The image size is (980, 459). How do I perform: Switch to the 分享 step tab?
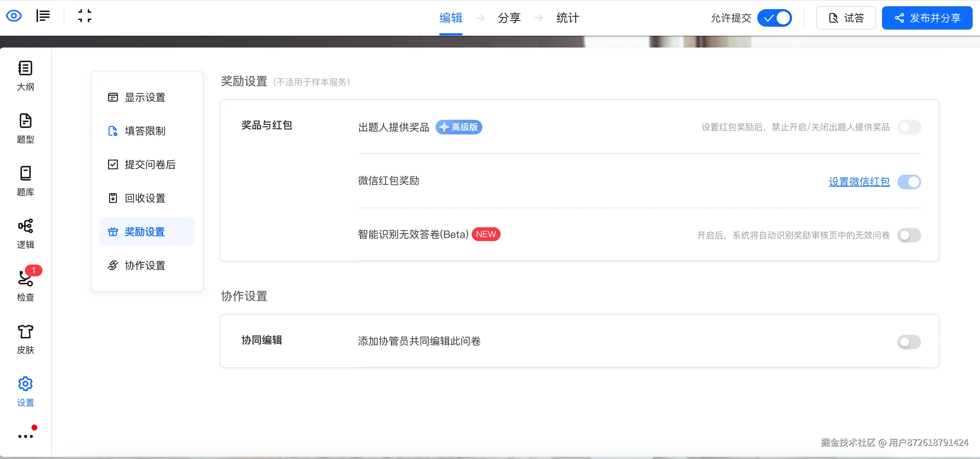pyautogui.click(x=509, y=18)
